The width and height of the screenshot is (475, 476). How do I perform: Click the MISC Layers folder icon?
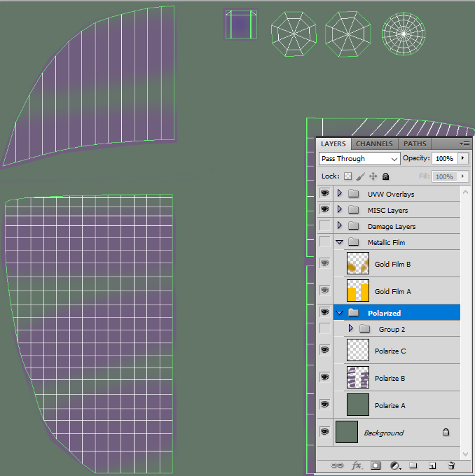[353, 210]
